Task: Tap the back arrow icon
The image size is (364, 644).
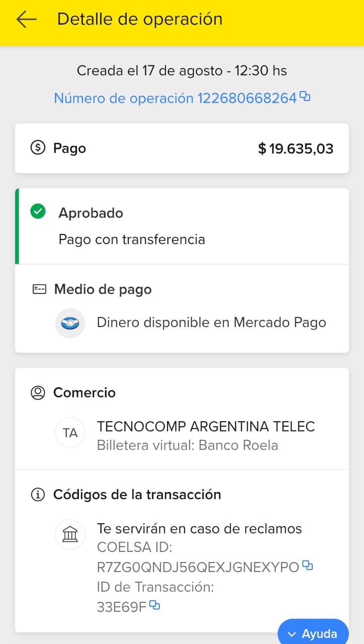Action: click(26, 19)
